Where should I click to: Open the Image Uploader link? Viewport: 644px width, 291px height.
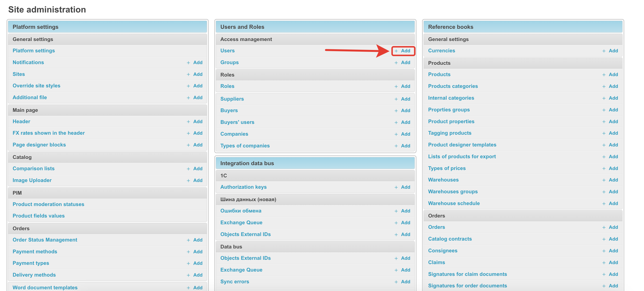pyautogui.click(x=32, y=180)
